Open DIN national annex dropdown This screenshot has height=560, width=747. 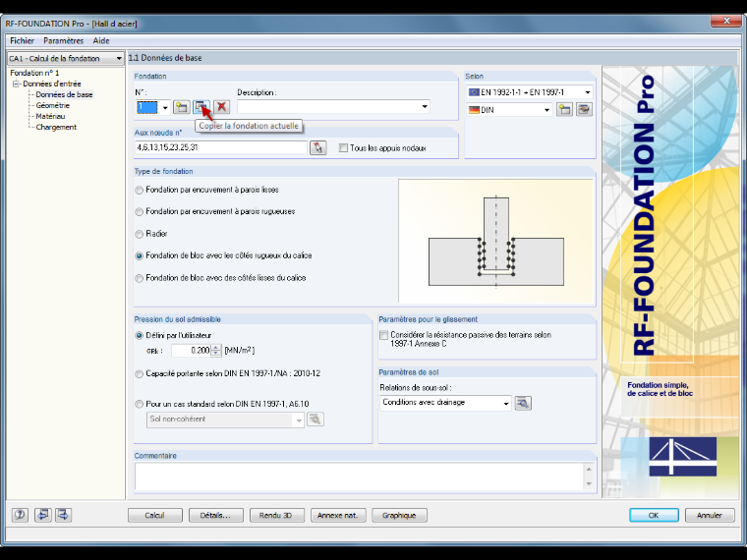click(x=546, y=110)
